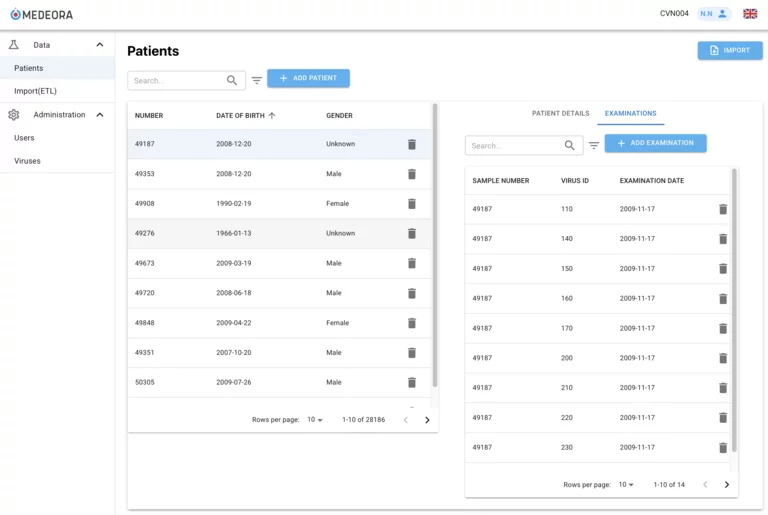Delete the examination with virus ID 230
Viewport: 768px width, 515px height.
[x=723, y=447]
